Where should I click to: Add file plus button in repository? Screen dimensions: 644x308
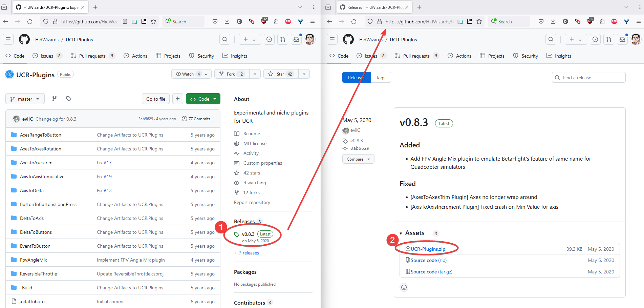point(178,99)
